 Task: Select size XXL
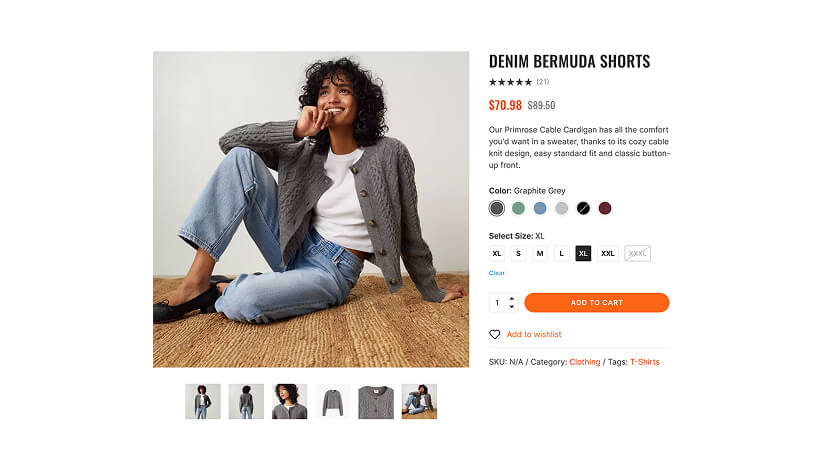pyautogui.click(x=608, y=253)
